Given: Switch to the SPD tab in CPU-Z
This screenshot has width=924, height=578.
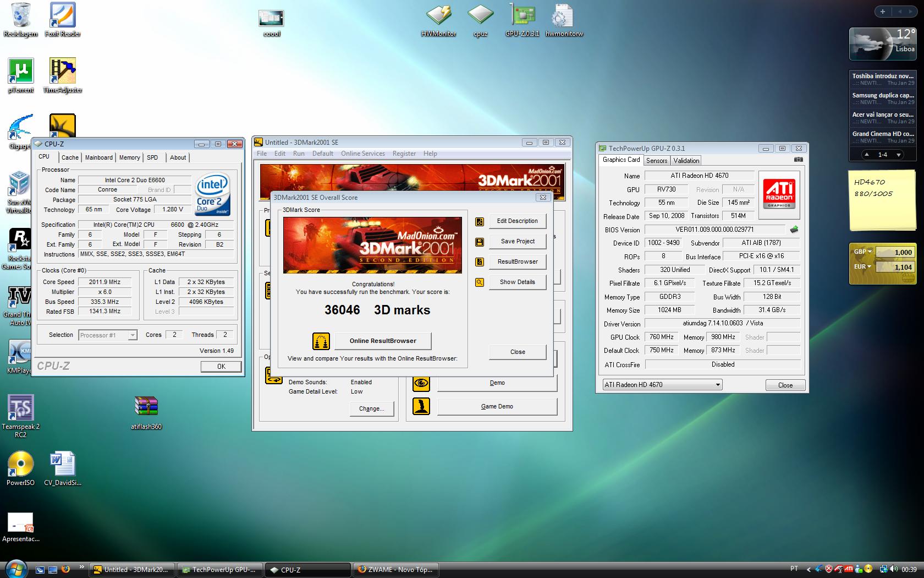Looking at the screenshot, I should (152, 157).
